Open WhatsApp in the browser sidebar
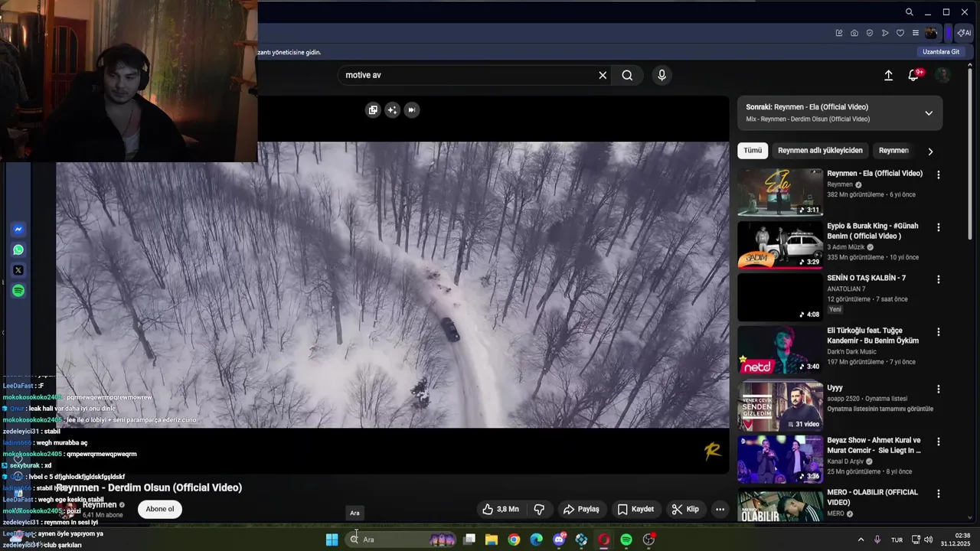The image size is (980, 551). coord(18,249)
